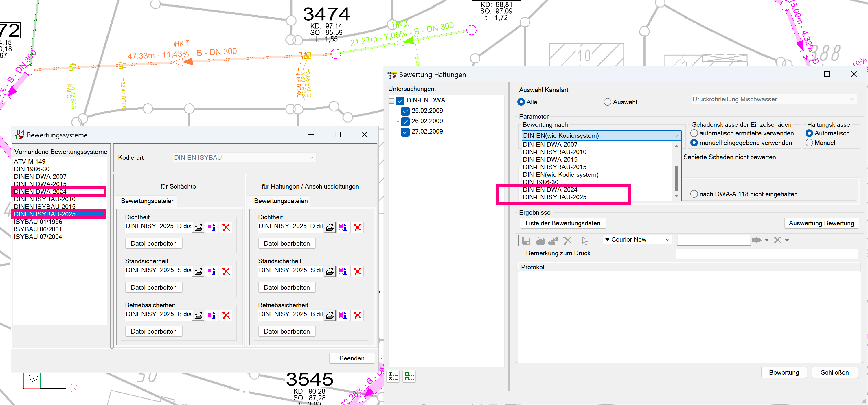Uncheck the 26.02.2009 examination checkbox
This screenshot has width=868, height=405.
[x=405, y=121]
